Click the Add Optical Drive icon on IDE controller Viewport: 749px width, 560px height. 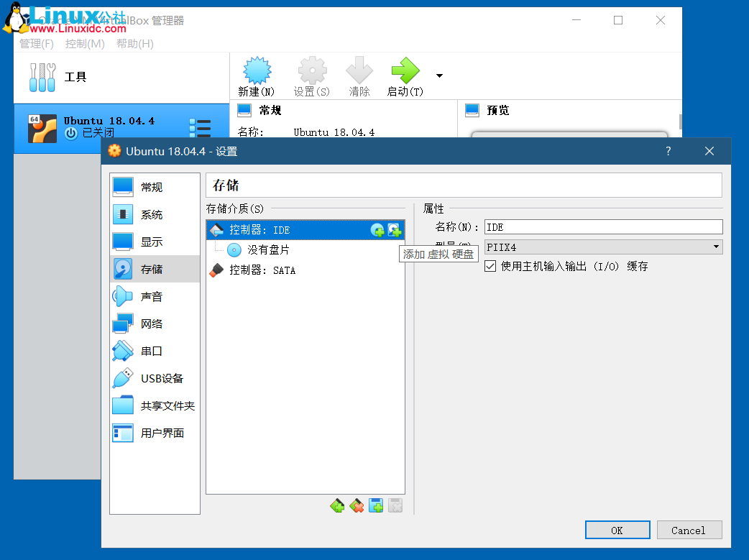377,229
